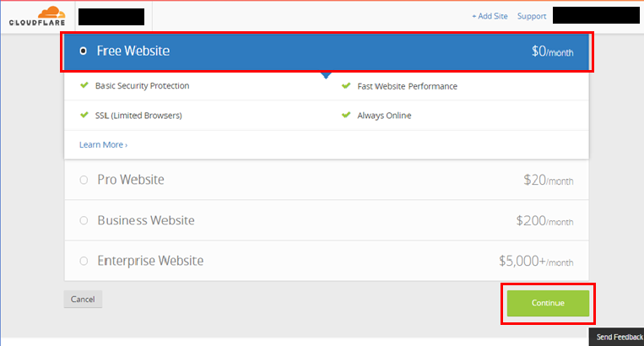644x346 pixels.
Task: Open the Send Feedback tab
Action: tap(618, 337)
